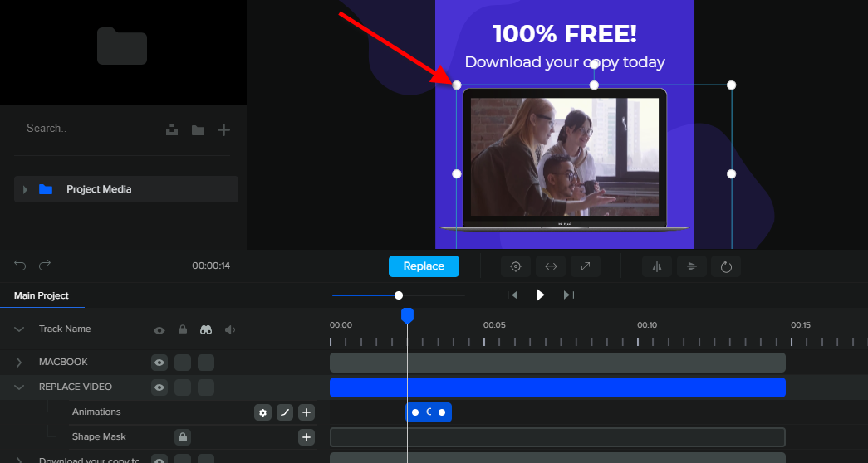Click the header lock icon
868x463 pixels.
click(183, 329)
